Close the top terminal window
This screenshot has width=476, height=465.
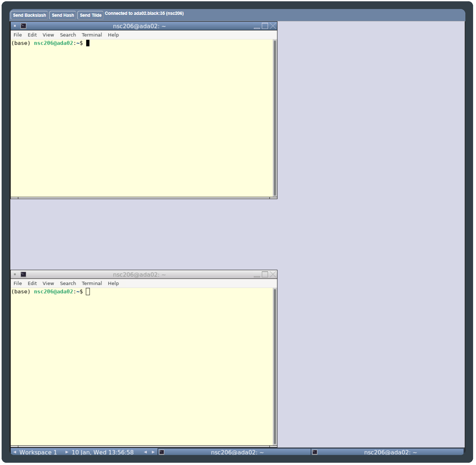[273, 26]
